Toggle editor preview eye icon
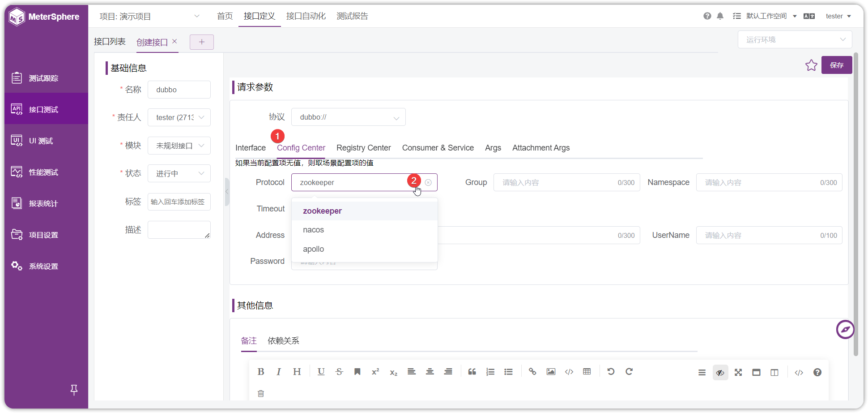This screenshot has width=868, height=413. tap(720, 372)
